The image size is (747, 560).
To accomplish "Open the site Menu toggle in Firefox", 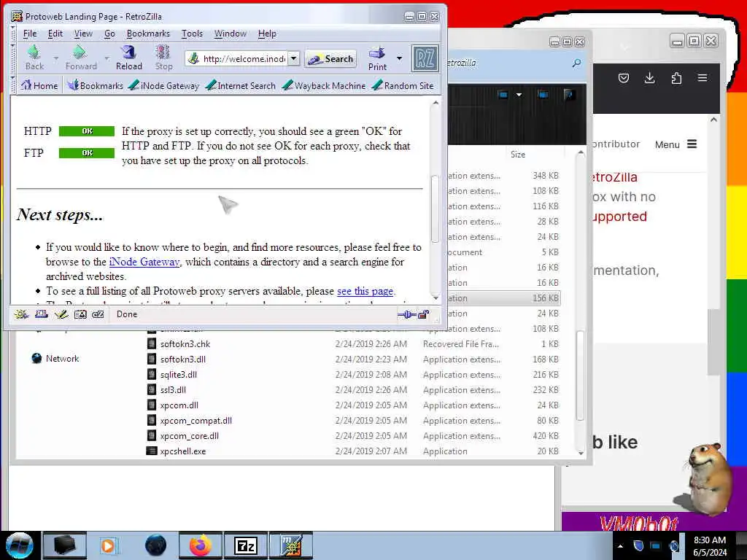I will click(x=676, y=144).
